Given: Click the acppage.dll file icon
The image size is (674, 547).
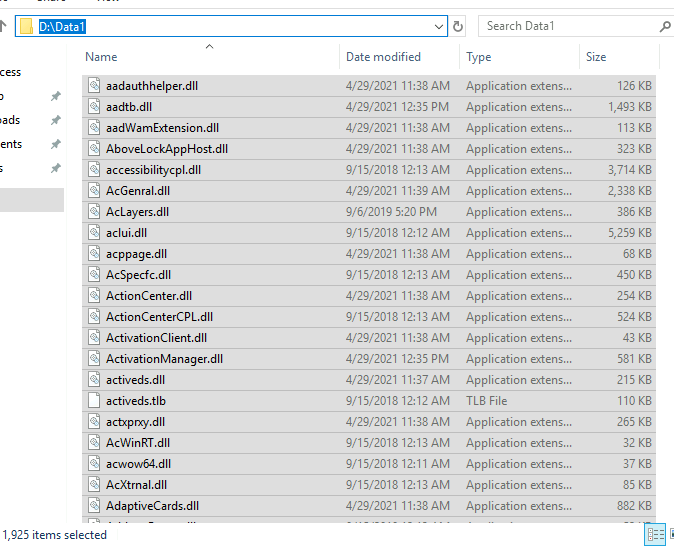Looking at the screenshot, I should pos(94,254).
